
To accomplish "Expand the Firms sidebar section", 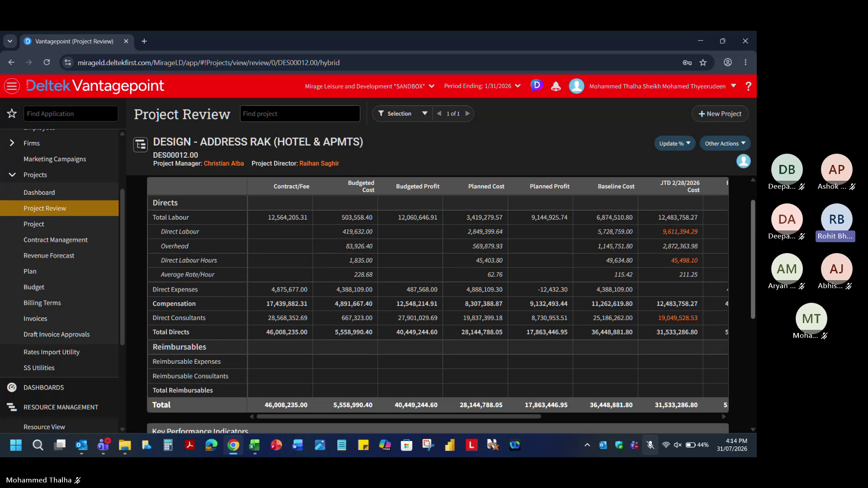I will coord(12,143).
